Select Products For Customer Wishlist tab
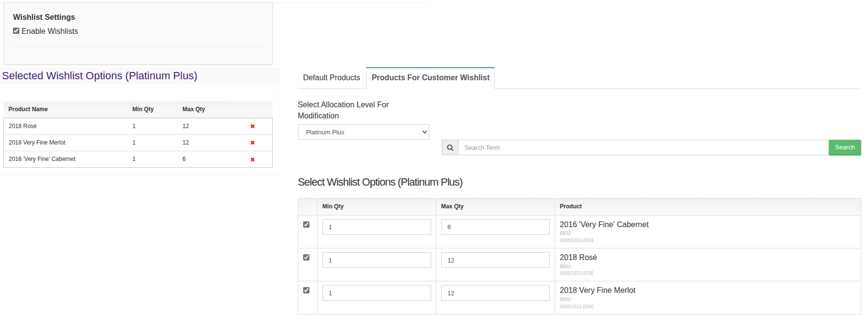The image size is (868, 319). (430, 78)
